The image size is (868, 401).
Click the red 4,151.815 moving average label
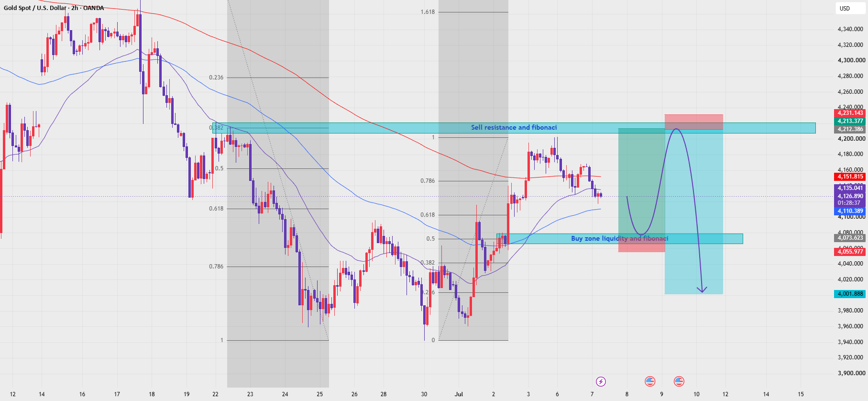click(850, 177)
